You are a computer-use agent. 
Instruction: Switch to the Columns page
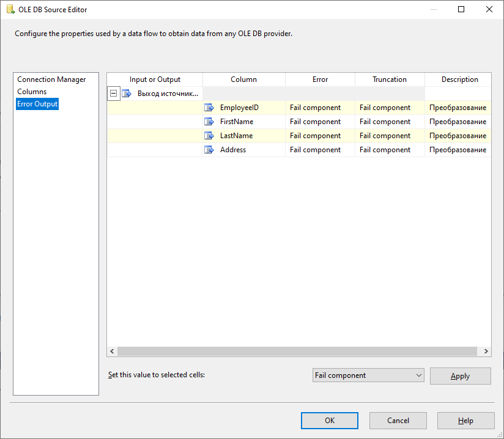(x=32, y=92)
